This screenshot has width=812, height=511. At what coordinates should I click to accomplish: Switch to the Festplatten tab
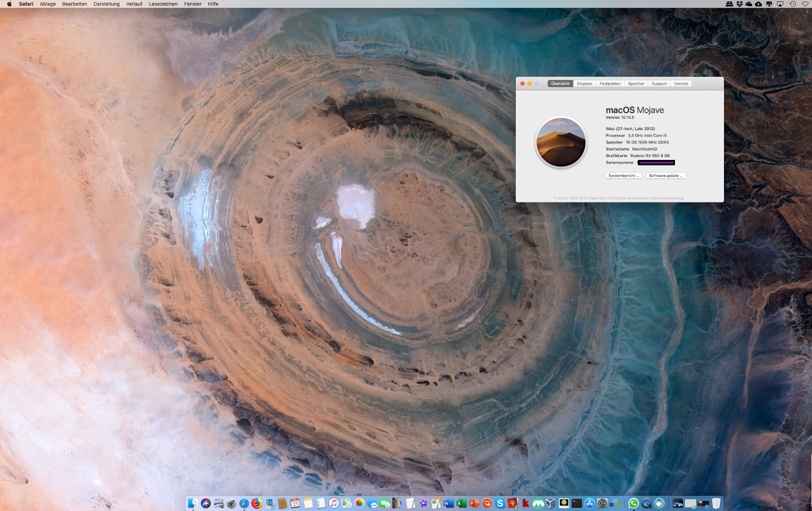[610, 84]
